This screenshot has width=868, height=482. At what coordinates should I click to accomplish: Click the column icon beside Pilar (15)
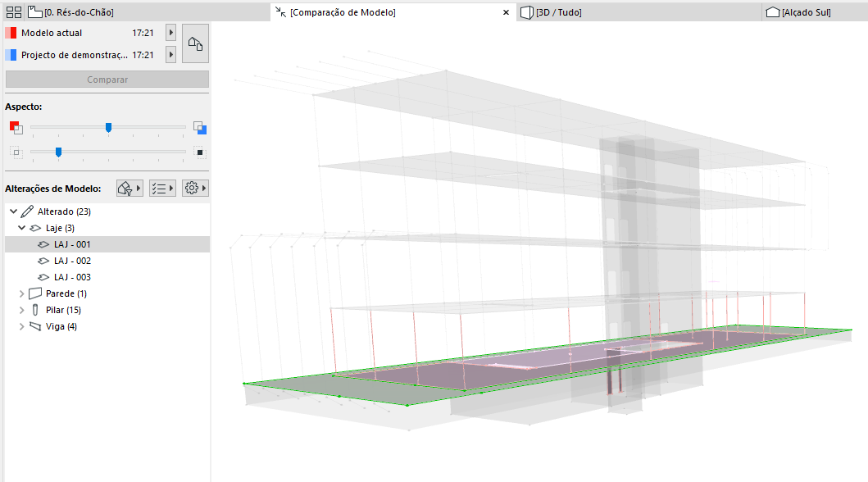click(35, 310)
